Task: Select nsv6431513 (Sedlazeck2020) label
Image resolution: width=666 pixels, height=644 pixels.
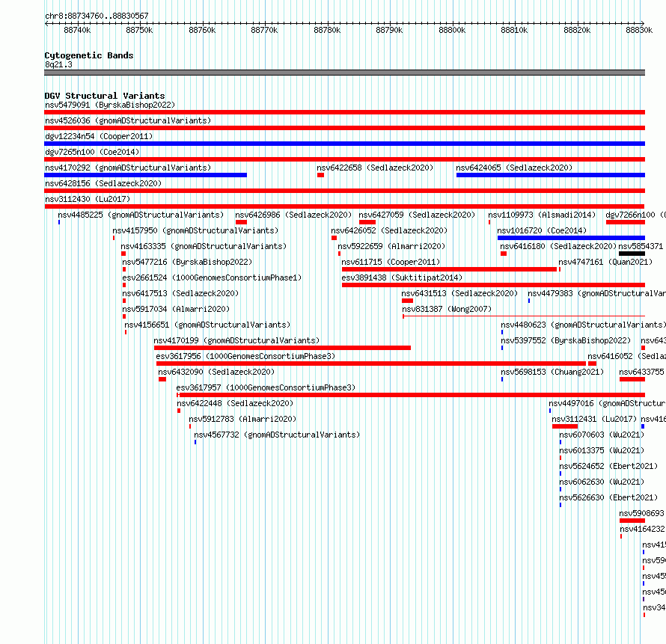Action: tap(459, 293)
